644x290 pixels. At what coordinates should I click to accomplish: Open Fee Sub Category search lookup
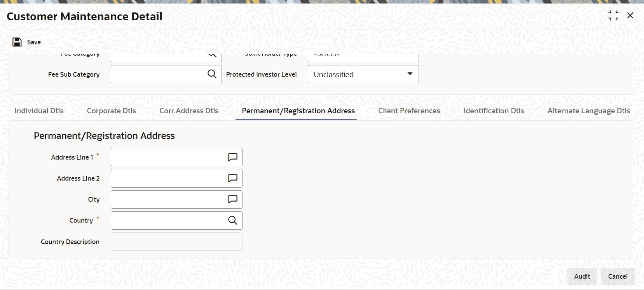(212, 74)
